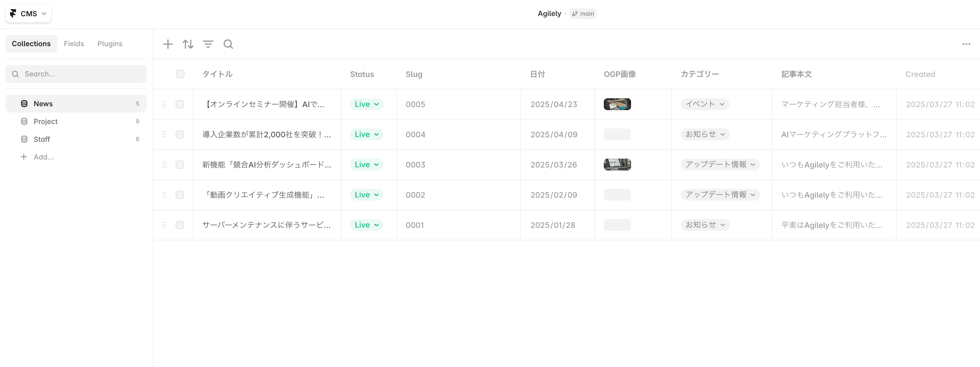Open Live status dropdown for row 0005
The width and height of the screenshot is (980, 367).
tap(366, 104)
